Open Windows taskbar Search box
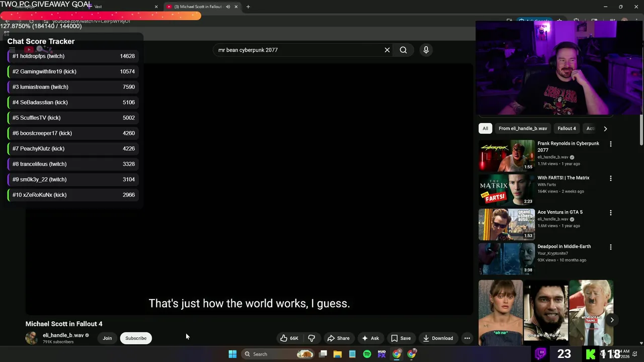 (x=277, y=354)
